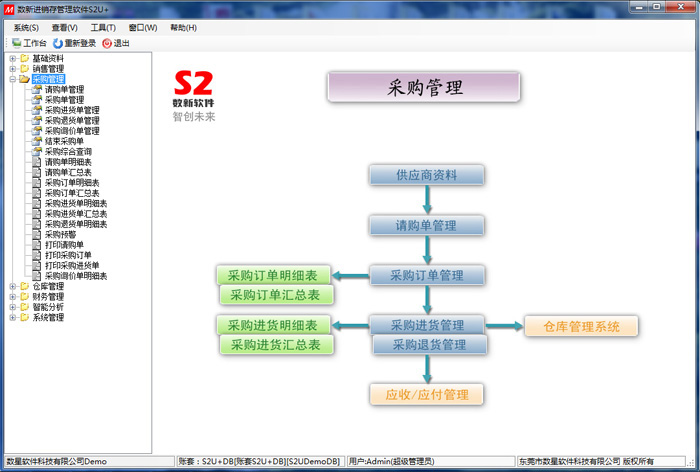Click the folder icon of 财务管理
This screenshot has width=700, height=472.
coord(25,297)
